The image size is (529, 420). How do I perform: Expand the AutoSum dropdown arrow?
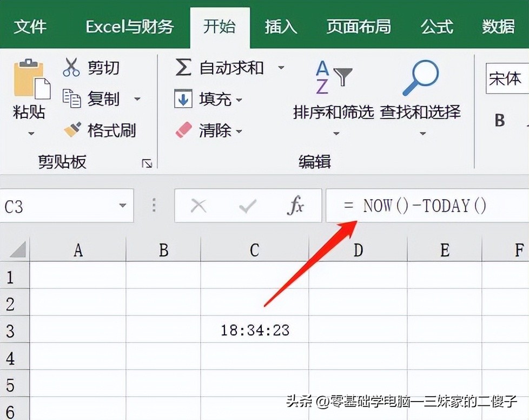(281, 68)
